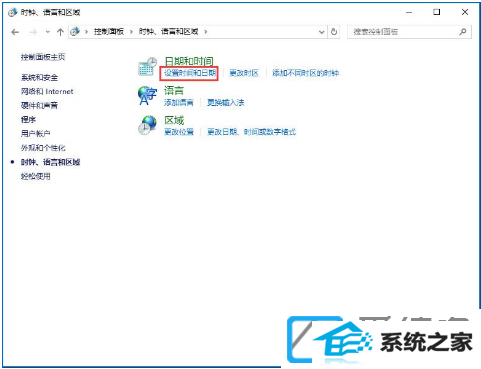Screen dimensions: 481x369
Task: Select 时钟、语言和区域 breadcrumb in address bar
Action: click(168, 32)
